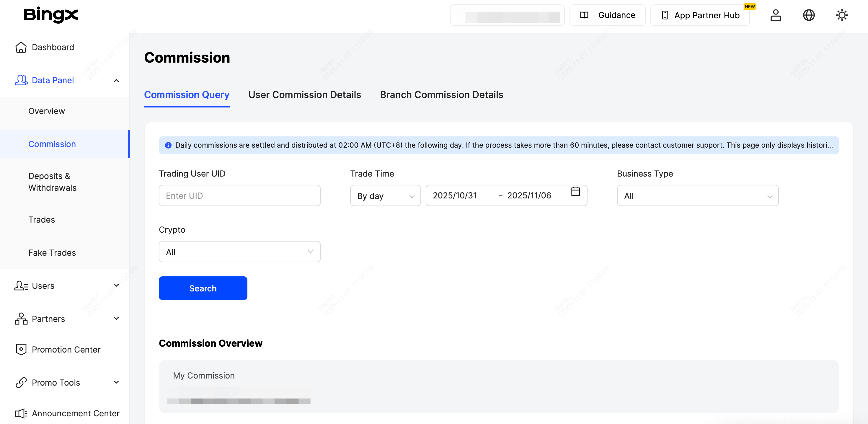This screenshot has width=868, height=424.
Task: Open the Business Type dropdown
Action: point(697,196)
